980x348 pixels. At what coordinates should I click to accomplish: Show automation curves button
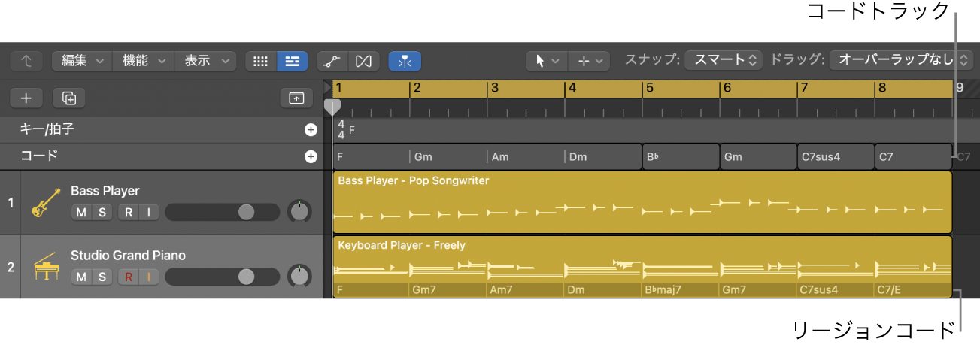332,61
